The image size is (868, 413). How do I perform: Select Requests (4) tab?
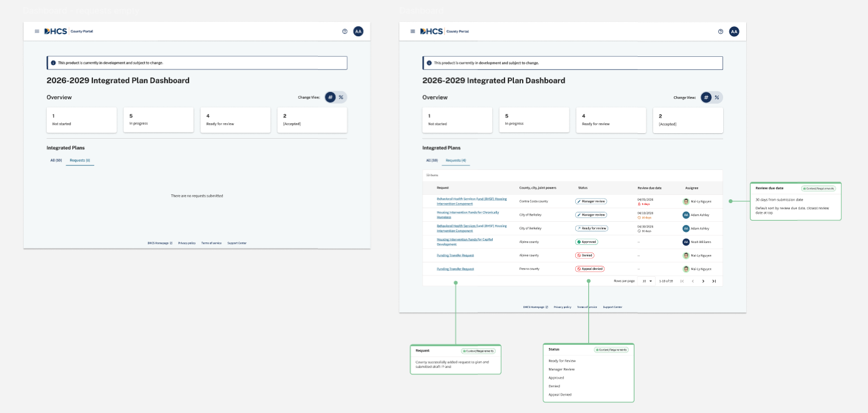pyautogui.click(x=456, y=161)
